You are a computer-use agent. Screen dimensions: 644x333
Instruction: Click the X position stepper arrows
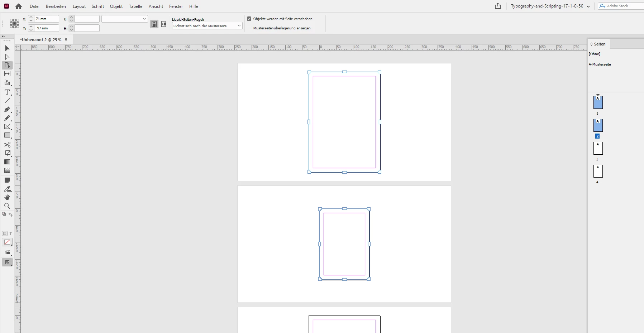point(31,19)
